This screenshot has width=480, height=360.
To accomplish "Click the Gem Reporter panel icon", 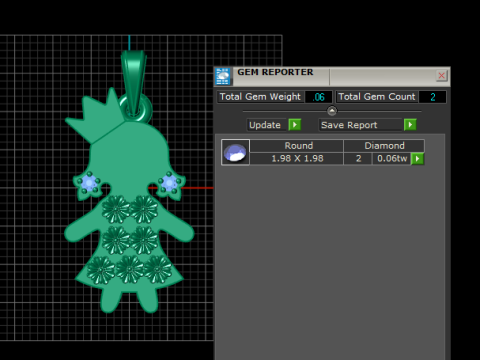I will 223,76.
